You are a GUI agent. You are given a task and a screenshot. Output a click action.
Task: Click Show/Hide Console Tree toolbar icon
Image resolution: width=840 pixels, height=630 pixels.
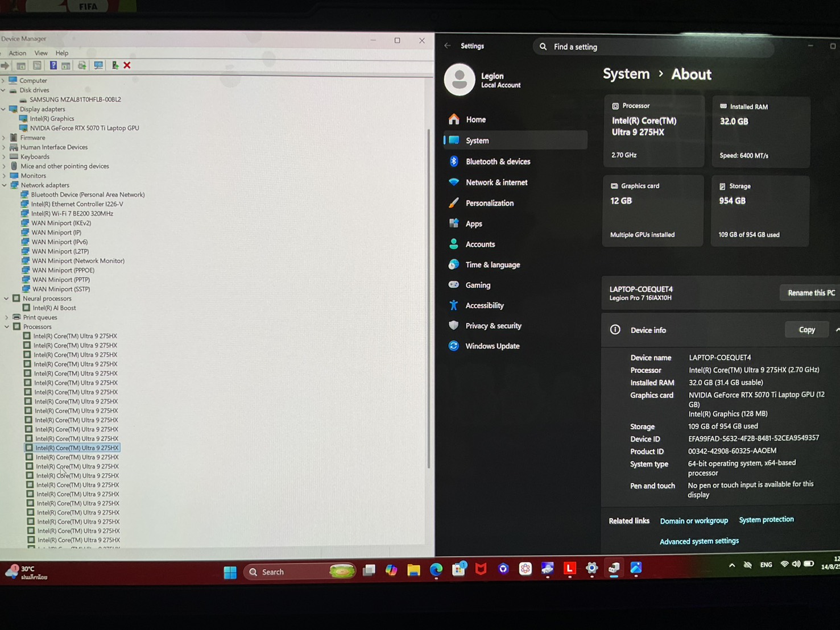[21, 65]
